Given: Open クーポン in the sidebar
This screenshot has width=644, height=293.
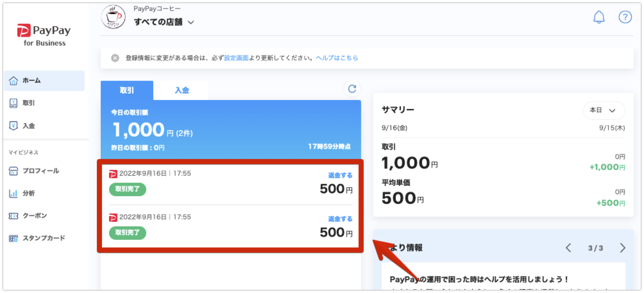Looking at the screenshot, I should pos(44,216).
